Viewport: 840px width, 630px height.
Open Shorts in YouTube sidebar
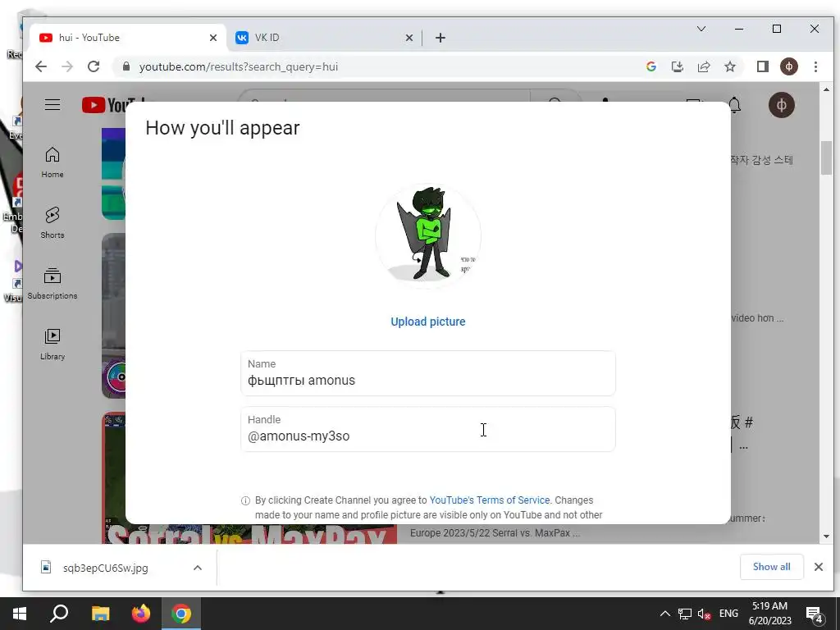tap(52, 223)
